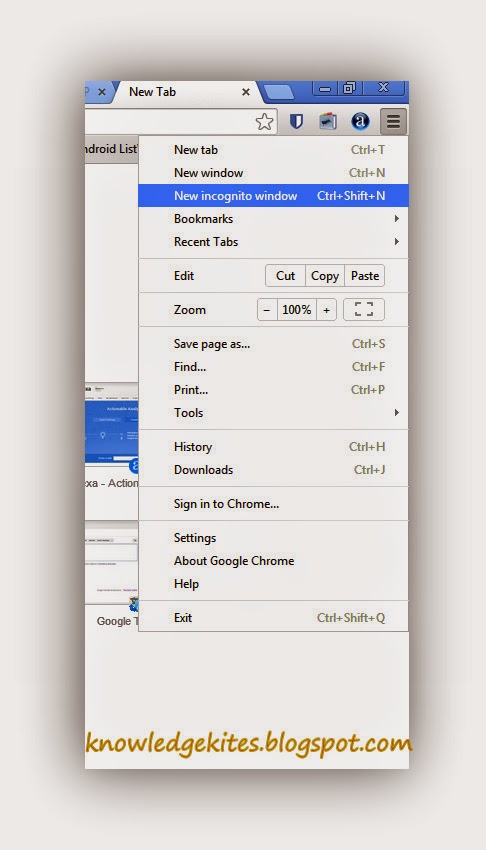
Task: Choose New incognito window
Action: point(274,196)
